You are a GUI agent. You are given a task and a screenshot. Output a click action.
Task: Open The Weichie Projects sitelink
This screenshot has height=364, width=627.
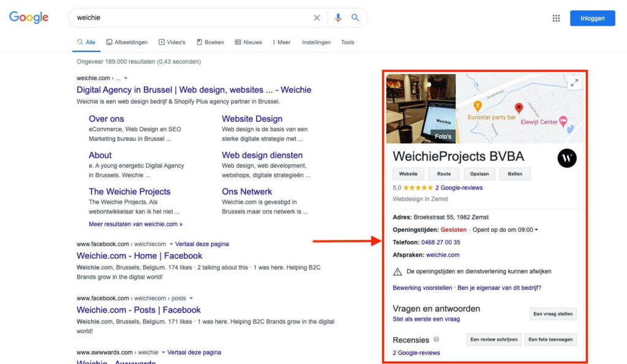point(130,191)
